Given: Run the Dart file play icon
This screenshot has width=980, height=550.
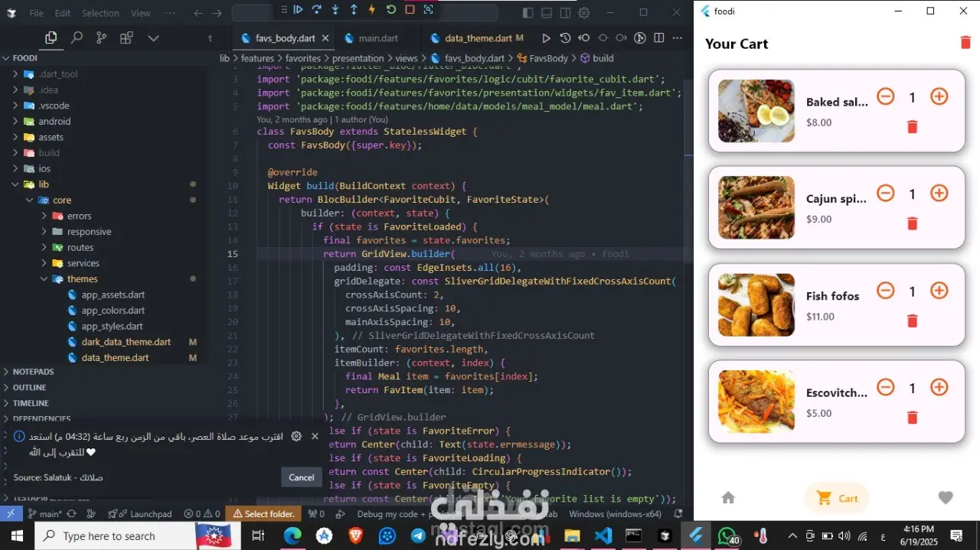Looking at the screenshot, I should pyautogui.click(x=546, y=37).
